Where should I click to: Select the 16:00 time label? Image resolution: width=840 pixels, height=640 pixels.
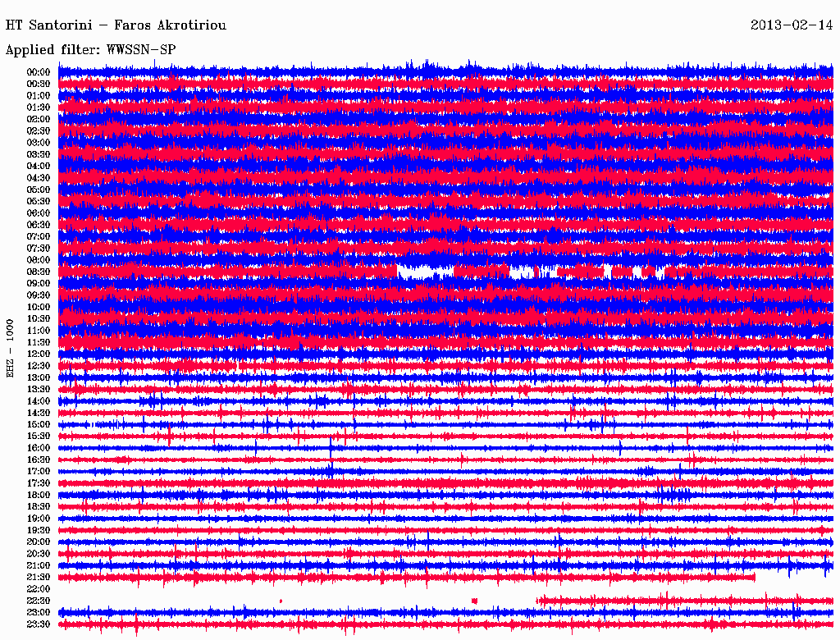click(39, 448)
